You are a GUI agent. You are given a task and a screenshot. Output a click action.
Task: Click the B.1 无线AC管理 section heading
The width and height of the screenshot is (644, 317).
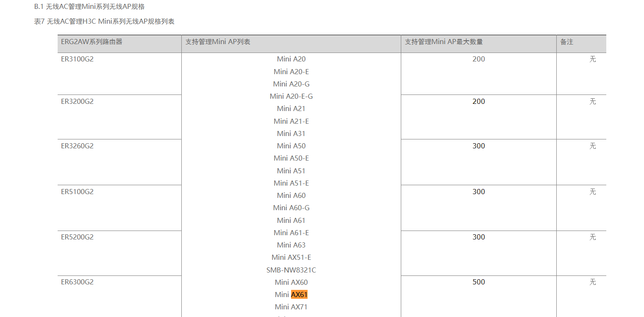[89, 7]
